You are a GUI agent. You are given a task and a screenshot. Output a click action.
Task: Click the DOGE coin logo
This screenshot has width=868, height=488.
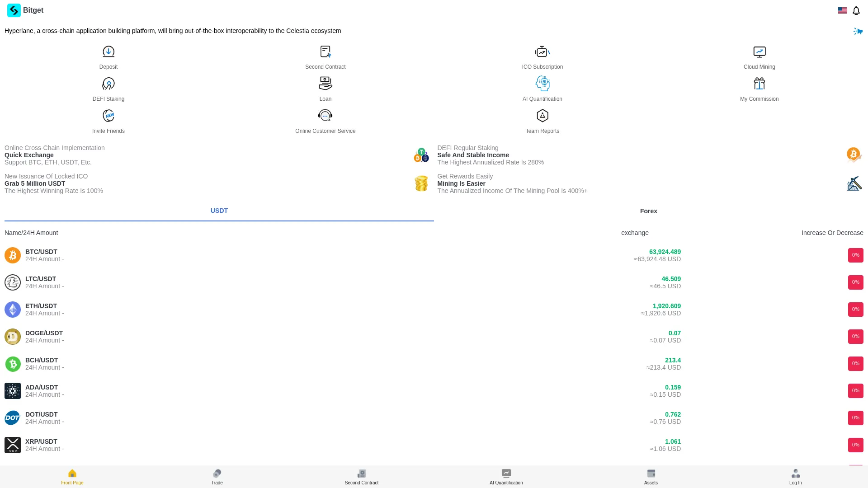tap(13, 337)
